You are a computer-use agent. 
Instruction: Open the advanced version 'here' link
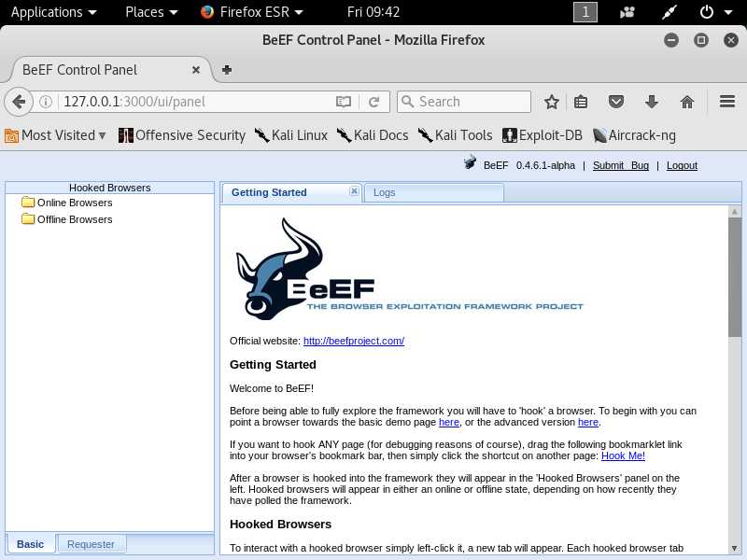point(588,423)
